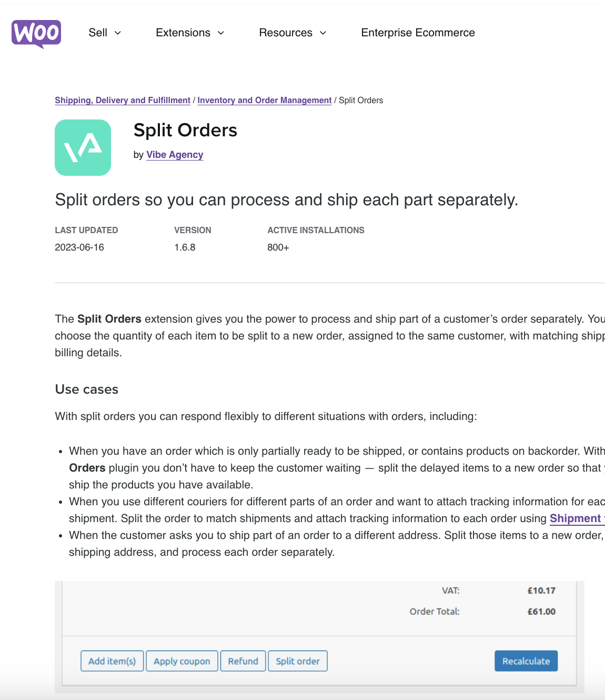Follow the Shipment tracking link
The width and height of the screenshot is (605, 700).
tap(577, 518)
